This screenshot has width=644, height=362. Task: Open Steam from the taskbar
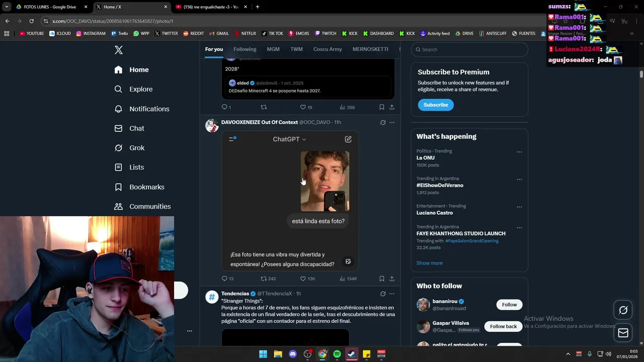[x=352, y=354]
